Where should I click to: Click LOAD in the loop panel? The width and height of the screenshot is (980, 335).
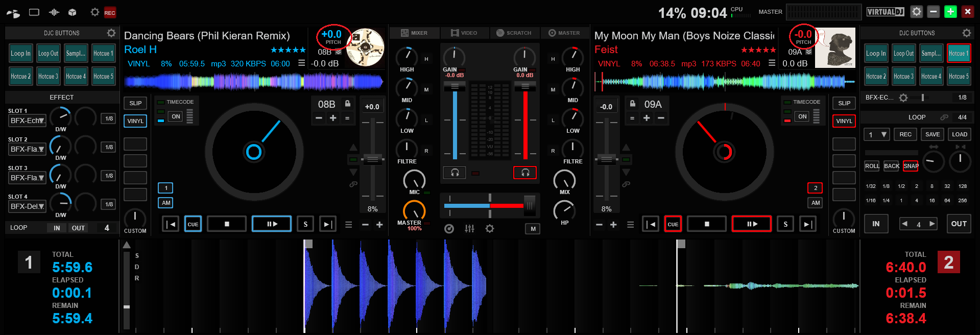(x=960, y=134)
